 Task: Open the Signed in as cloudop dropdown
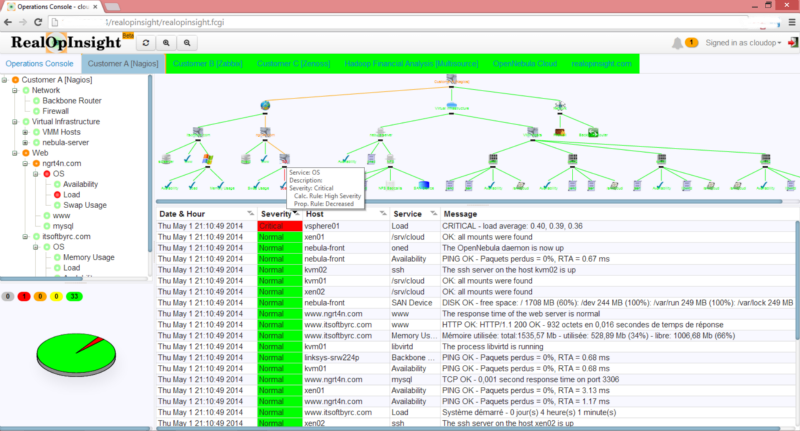point(743,43)
